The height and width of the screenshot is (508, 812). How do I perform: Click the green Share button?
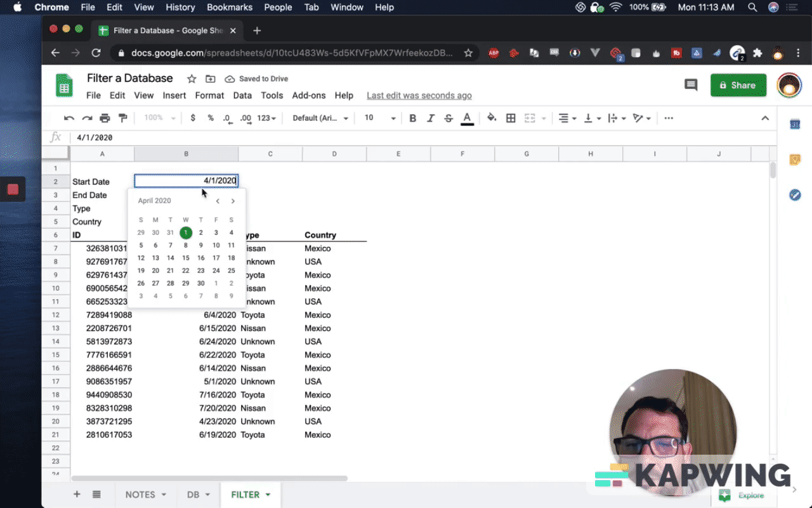coord(738,85)
